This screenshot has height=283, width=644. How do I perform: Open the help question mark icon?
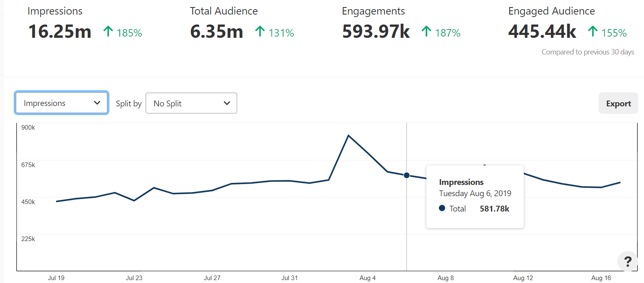point(627,261)
